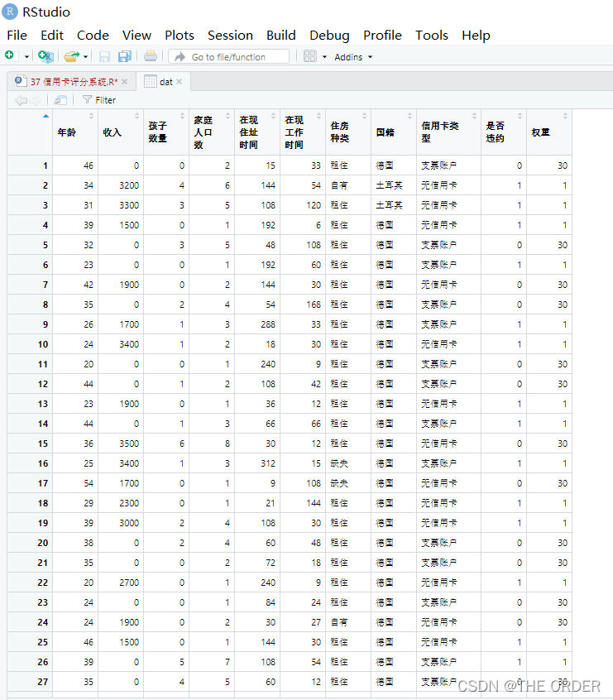Expand the recent files dropdown arrow

(x=86, y=57)
